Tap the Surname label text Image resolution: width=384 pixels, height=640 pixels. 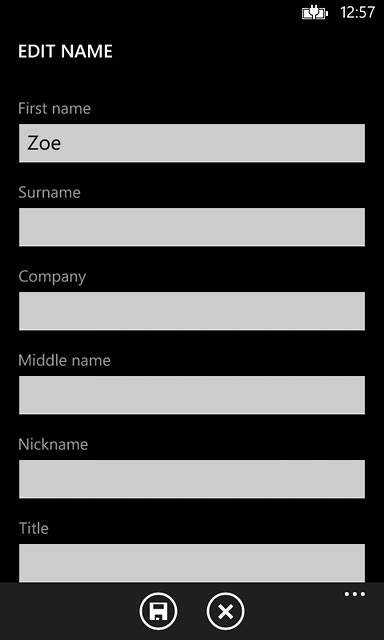click(49, 193)
